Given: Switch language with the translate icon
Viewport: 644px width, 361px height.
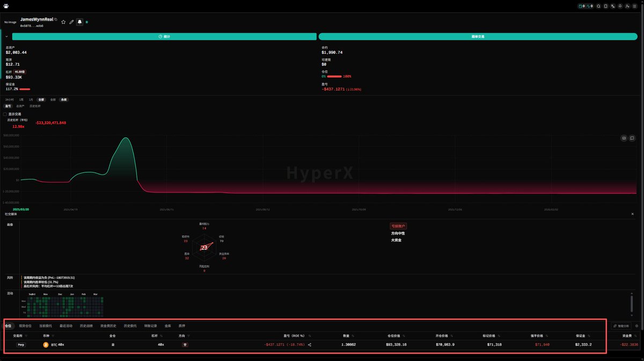Looking at the screenshot, I should coord(613,6).
